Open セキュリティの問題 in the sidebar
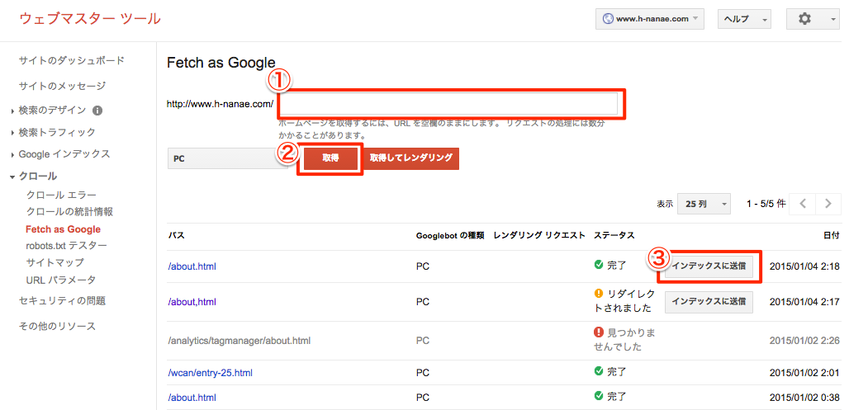This screenshot has height=410, width=868. pyautogui.click(x=62, y=301)
